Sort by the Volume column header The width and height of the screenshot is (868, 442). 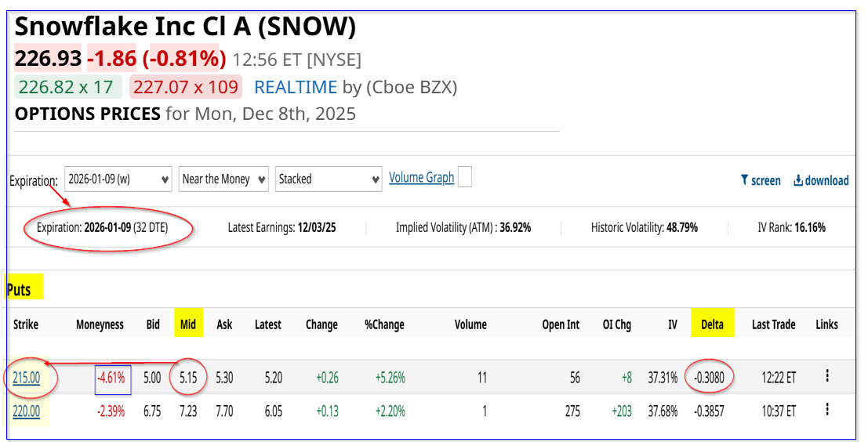click(x=470, y=324)
